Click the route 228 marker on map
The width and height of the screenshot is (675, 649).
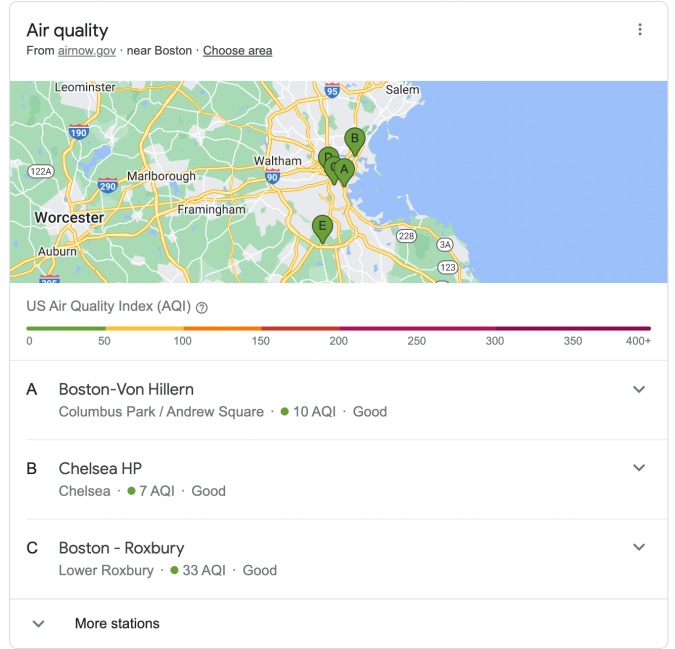click(x=406, y=236)
